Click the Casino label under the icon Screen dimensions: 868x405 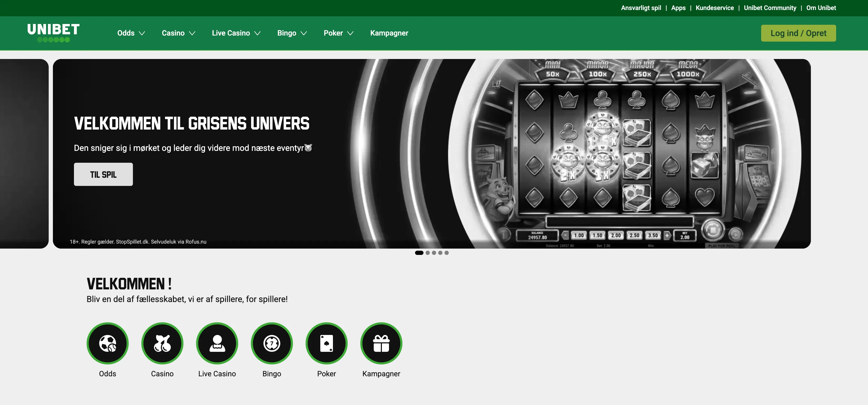[x=162, y=374]
